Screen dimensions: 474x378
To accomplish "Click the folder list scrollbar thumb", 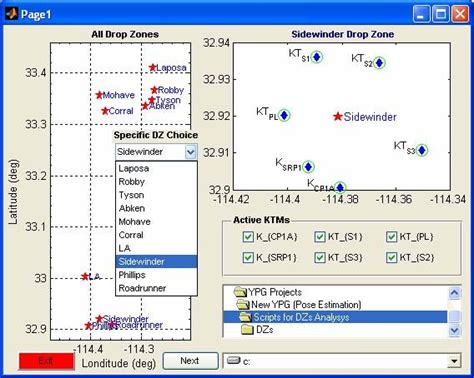I will 454,316.
